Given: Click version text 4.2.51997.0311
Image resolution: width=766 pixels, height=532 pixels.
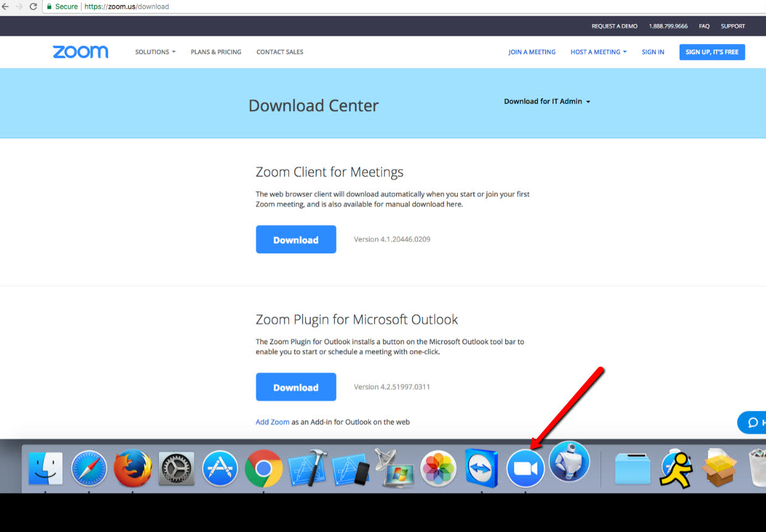Looking at the screenshot, I should pyautogui.click(x=392, y=387).
